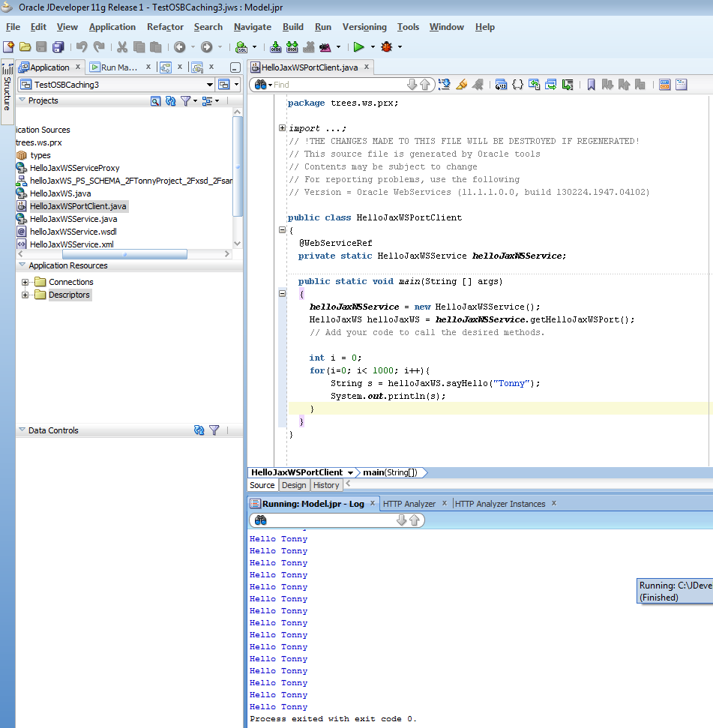Collapse the main method code fold

point(282,295)
